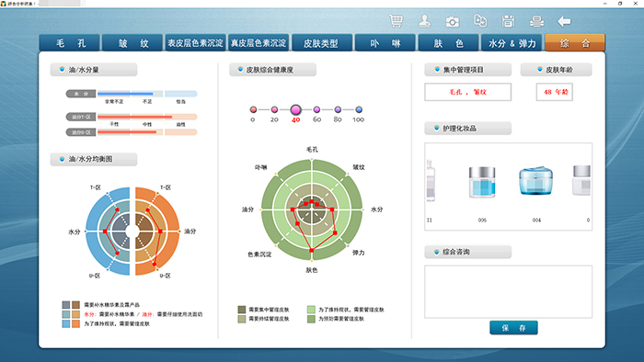
Task: Open the 水分 & 弹力 tab
Action: tap(512, 43)
